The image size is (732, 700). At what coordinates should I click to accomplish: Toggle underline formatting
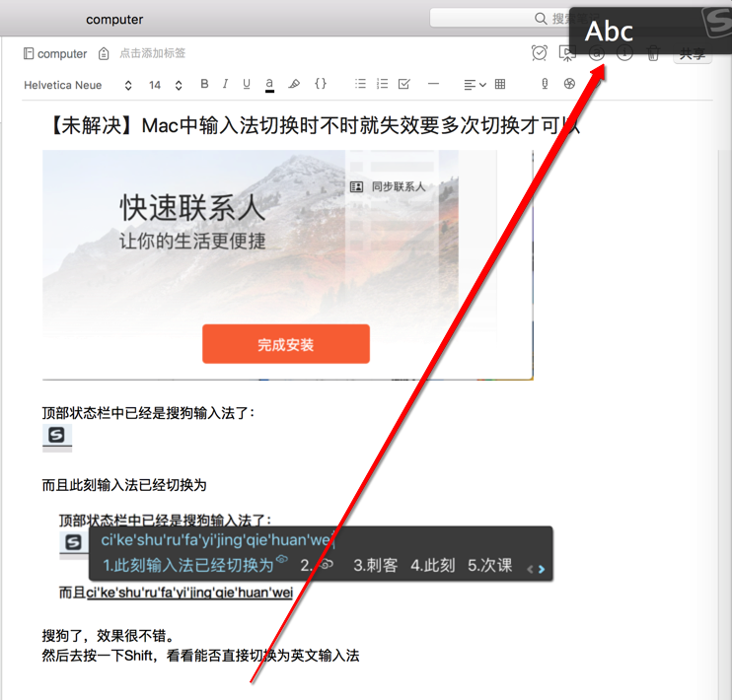(247, 84)
